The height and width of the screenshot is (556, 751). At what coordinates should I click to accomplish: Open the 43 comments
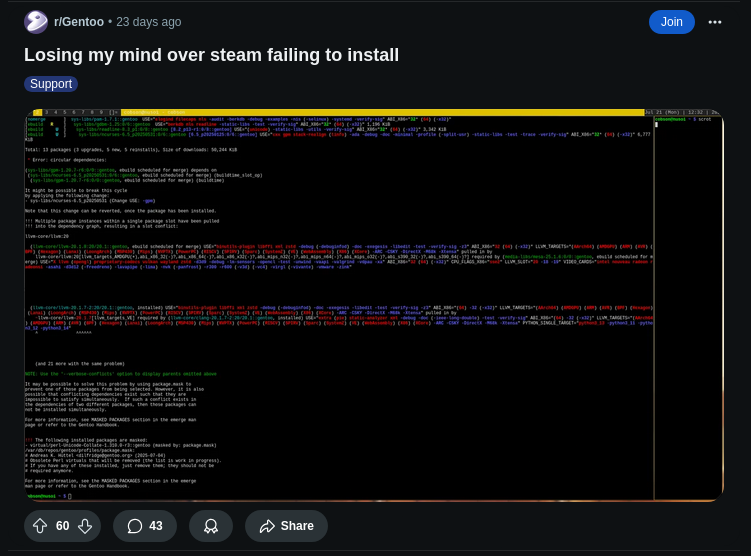click(145, 526)
